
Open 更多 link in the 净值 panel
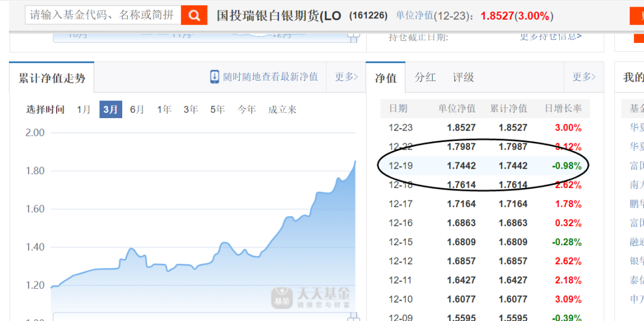pyautogui.click(x=584, y=76)
